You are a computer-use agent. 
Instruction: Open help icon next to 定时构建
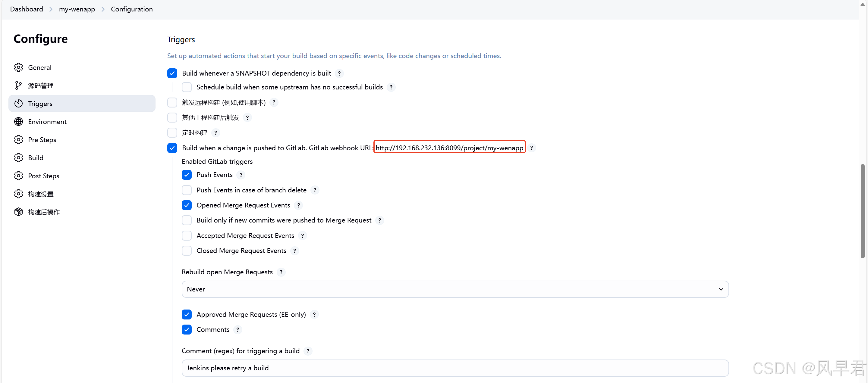(216, 132)
